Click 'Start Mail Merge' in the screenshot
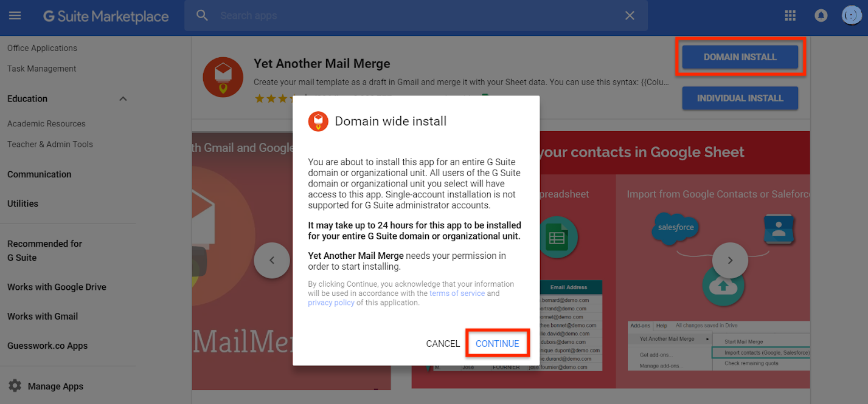This screenshot has width=868, height=404. tap(743, 341)
